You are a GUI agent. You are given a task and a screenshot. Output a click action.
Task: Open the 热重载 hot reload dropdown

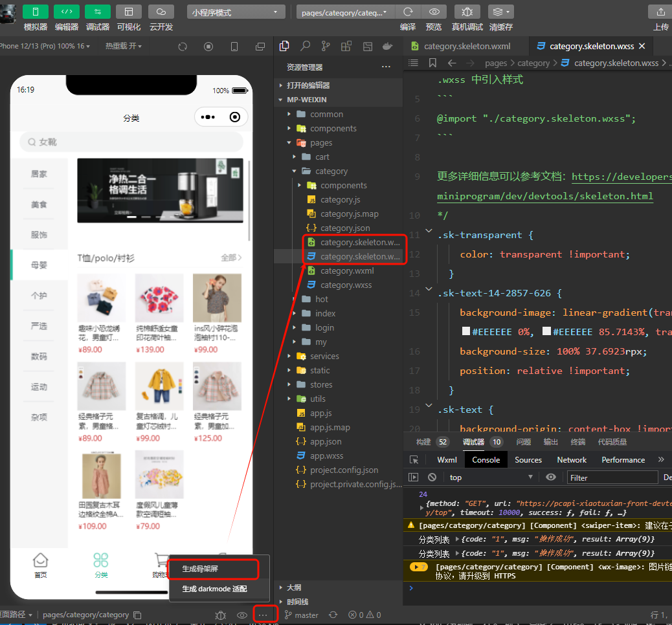click(x=124, y=46)
